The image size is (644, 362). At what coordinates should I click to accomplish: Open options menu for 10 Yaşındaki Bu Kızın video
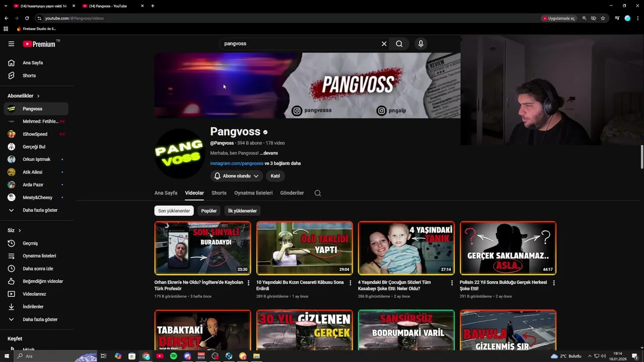click(x=350, y=283)
